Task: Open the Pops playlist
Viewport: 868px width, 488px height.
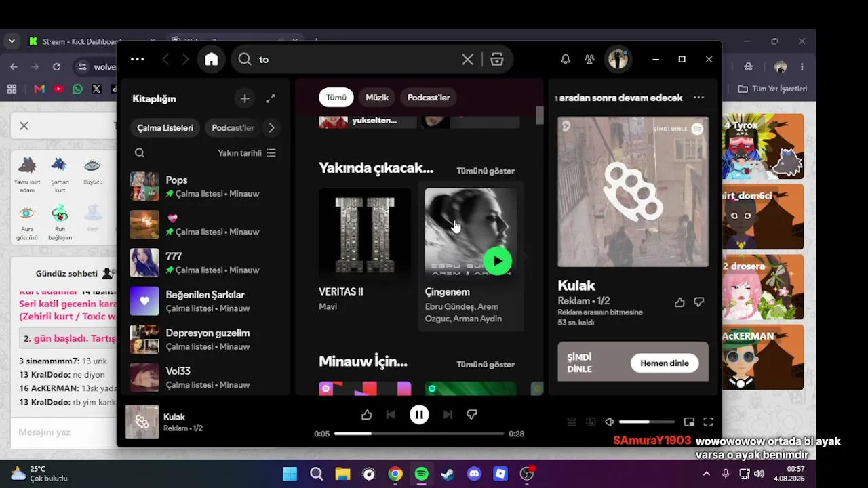Action: [205, 186]
